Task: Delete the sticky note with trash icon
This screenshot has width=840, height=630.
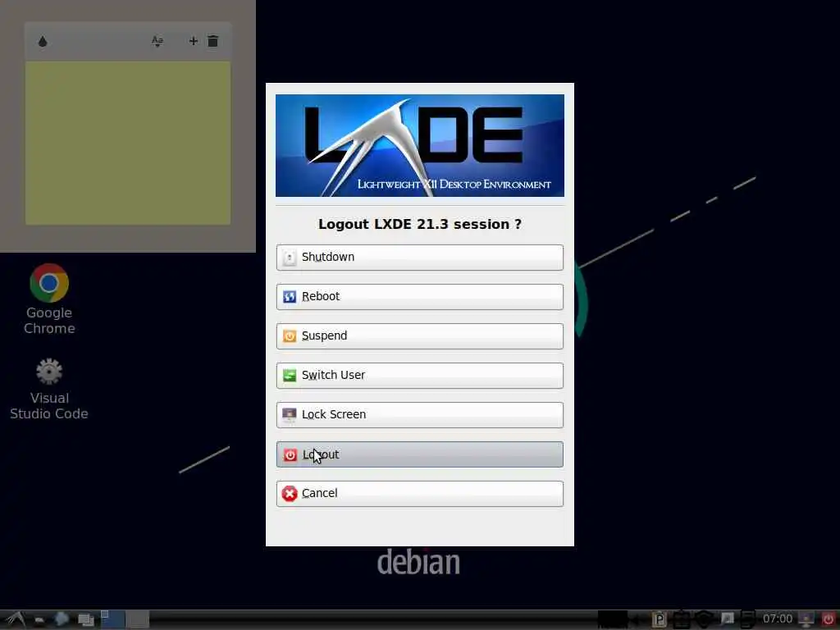Action: click(212, 41)
